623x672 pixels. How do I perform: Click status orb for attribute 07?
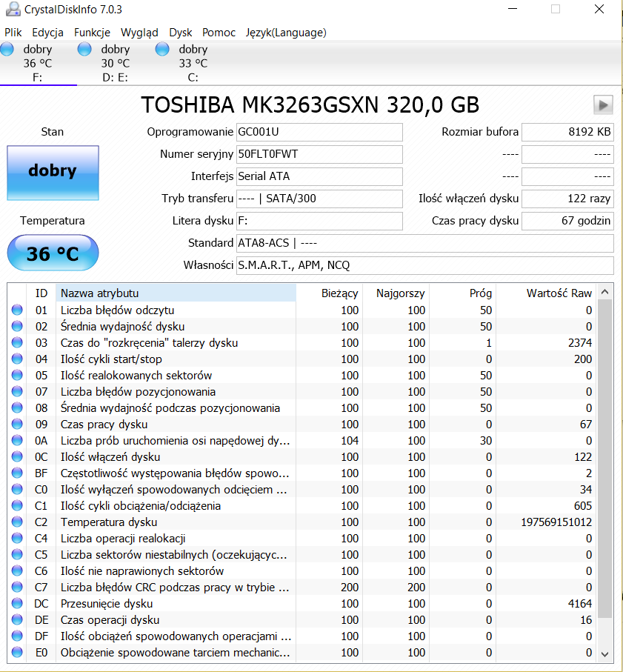tap(17, 391)
